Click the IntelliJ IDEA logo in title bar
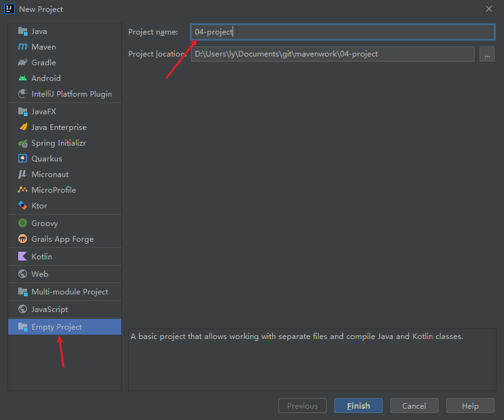The image size is (504, 420). (9, 9)
